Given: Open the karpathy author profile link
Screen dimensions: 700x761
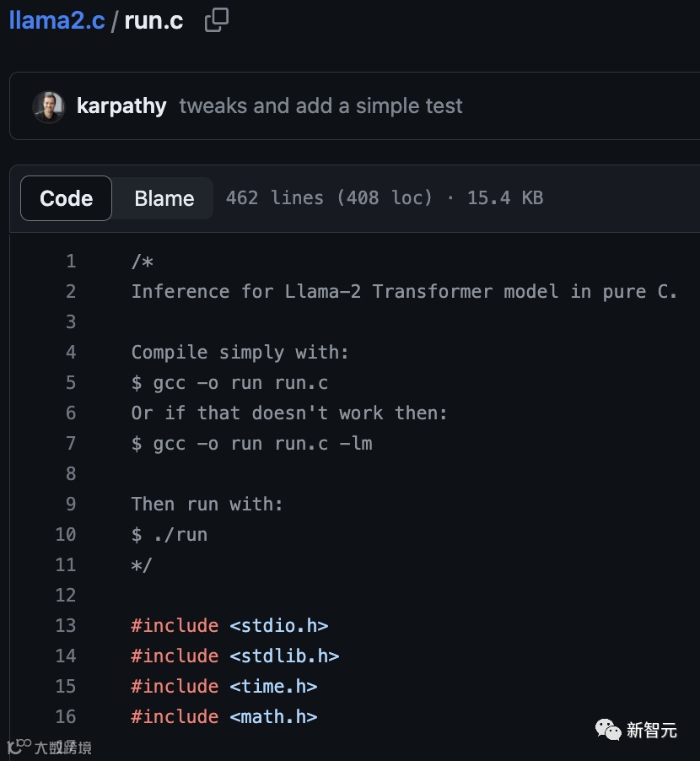Looking at the screenshot, I should coord(121,106).
